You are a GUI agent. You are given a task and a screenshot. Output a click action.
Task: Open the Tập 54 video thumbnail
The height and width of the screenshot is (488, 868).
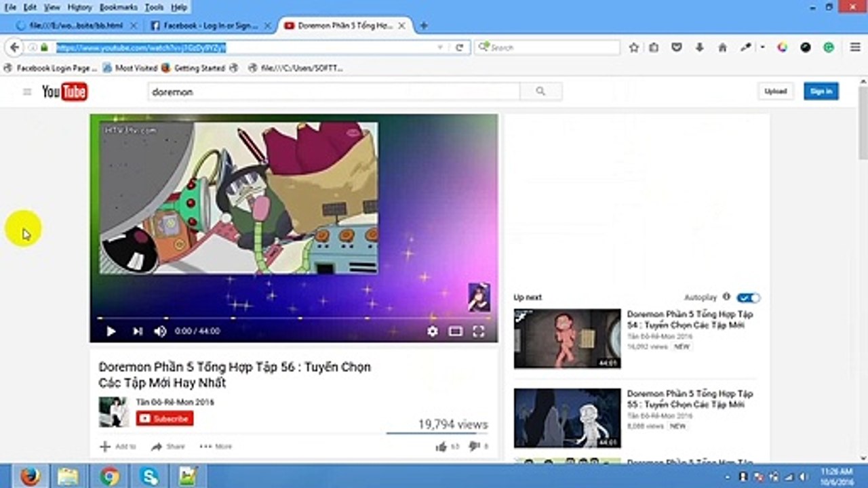568,339
